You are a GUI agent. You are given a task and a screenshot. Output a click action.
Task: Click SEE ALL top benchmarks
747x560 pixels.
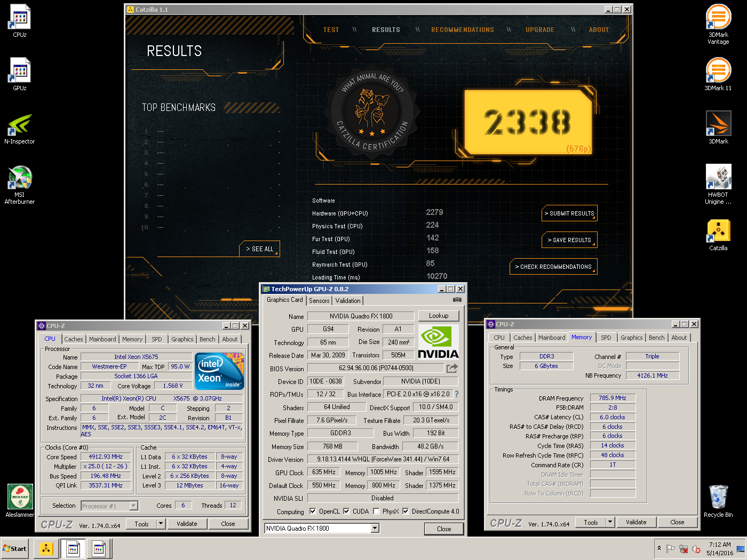click(260, 249)
